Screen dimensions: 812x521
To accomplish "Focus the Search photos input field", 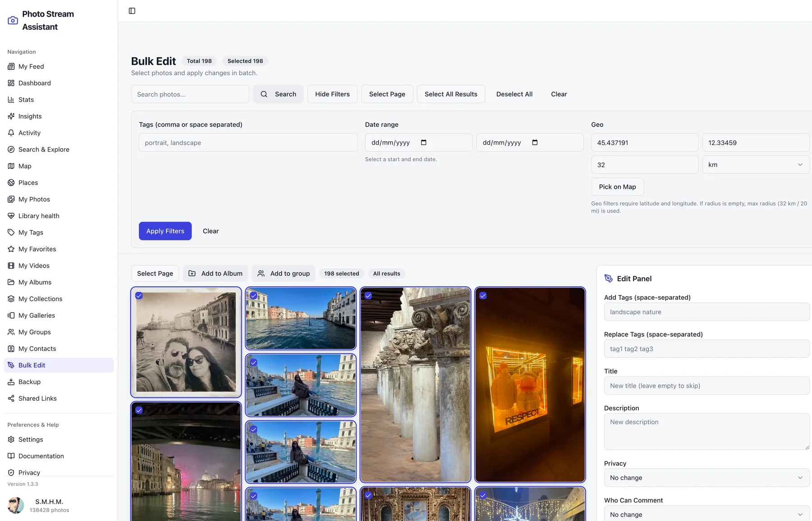I will point(190,94).
